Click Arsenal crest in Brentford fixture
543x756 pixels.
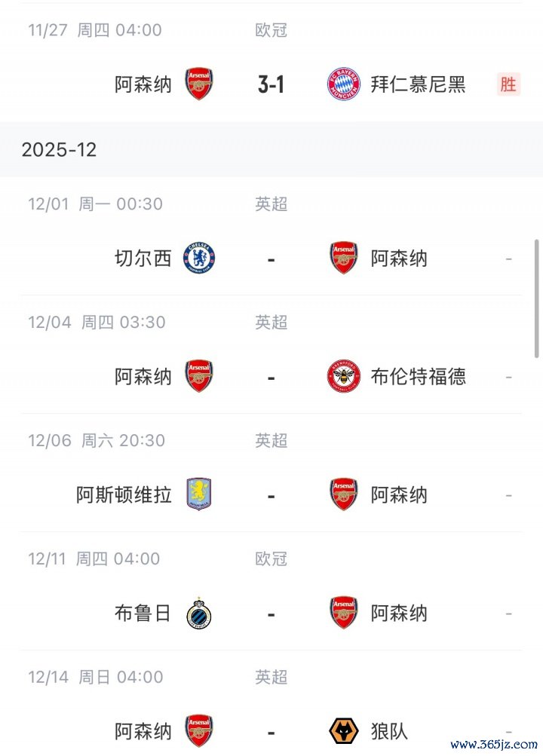199,376
